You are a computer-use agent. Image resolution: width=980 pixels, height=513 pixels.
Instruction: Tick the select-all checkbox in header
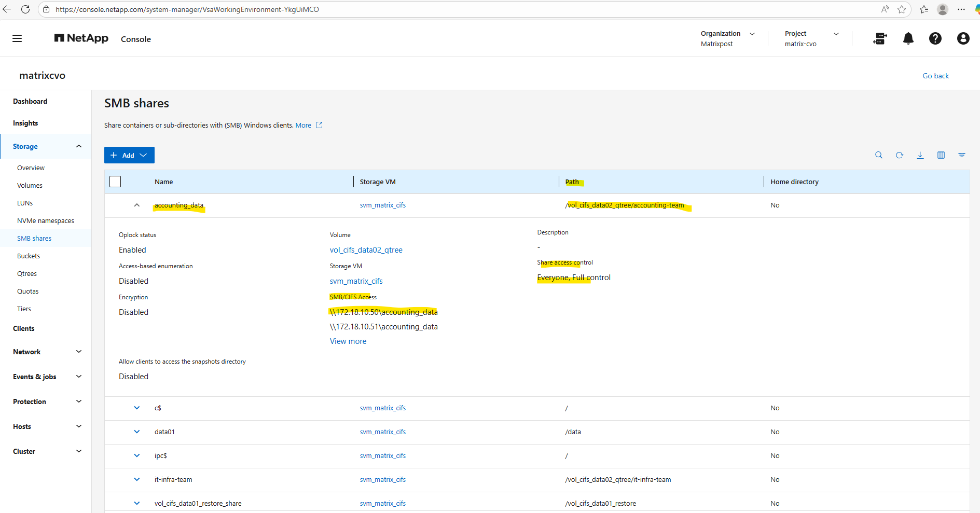coord(115,182)
